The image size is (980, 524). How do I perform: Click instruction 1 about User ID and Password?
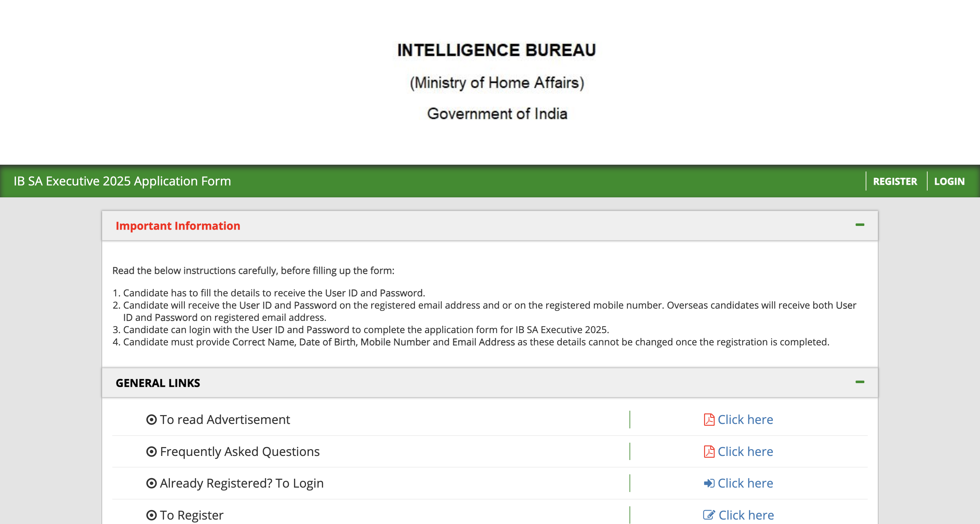tap(274, 293)
